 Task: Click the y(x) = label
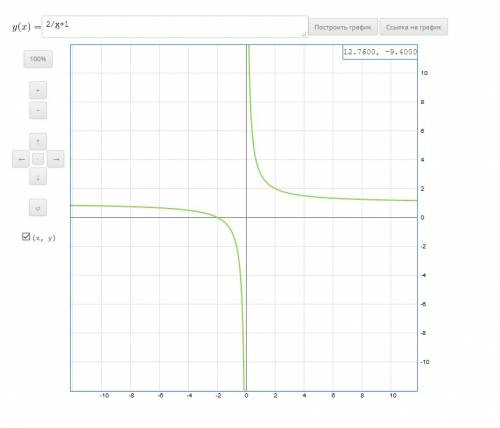tap(26, 27)
